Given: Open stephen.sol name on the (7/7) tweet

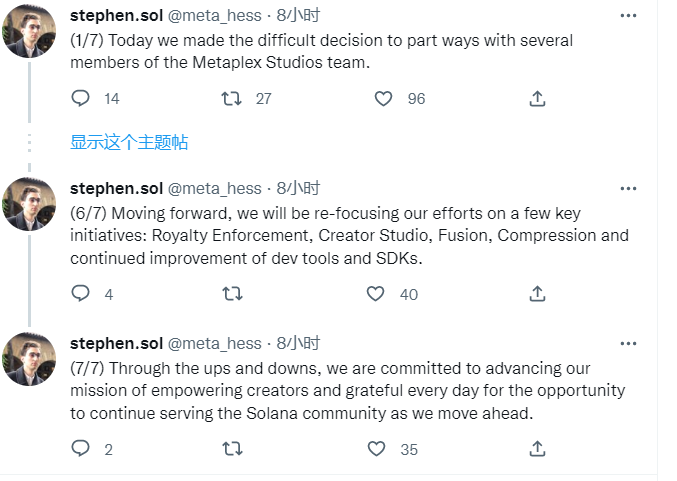Looking at the screenshot, I should 117,344.
